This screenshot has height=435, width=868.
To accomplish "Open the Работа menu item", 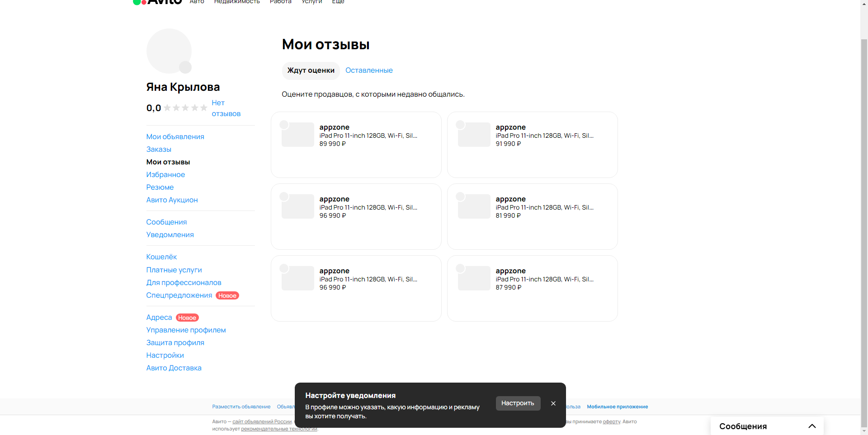I will (280, 2).
